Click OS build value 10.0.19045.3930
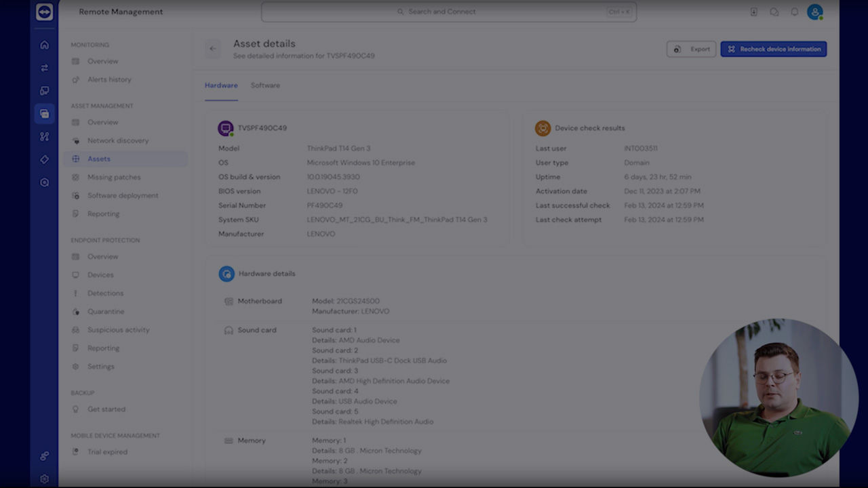Screen dimensions: 868x488 [x=333, y=177]
